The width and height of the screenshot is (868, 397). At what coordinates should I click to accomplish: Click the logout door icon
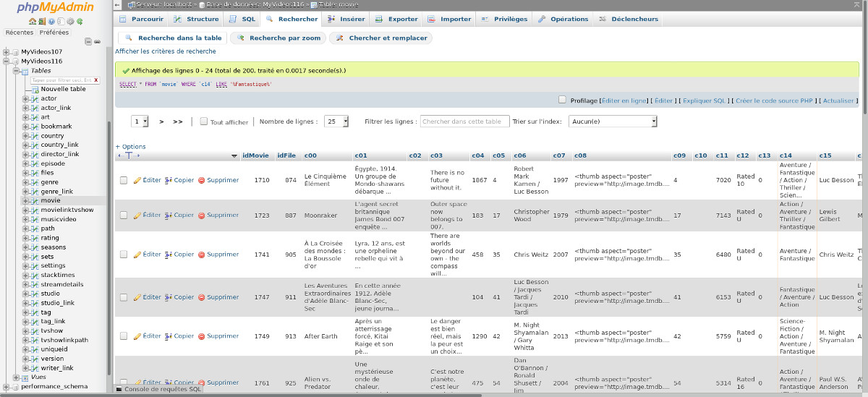coord(42,22)
